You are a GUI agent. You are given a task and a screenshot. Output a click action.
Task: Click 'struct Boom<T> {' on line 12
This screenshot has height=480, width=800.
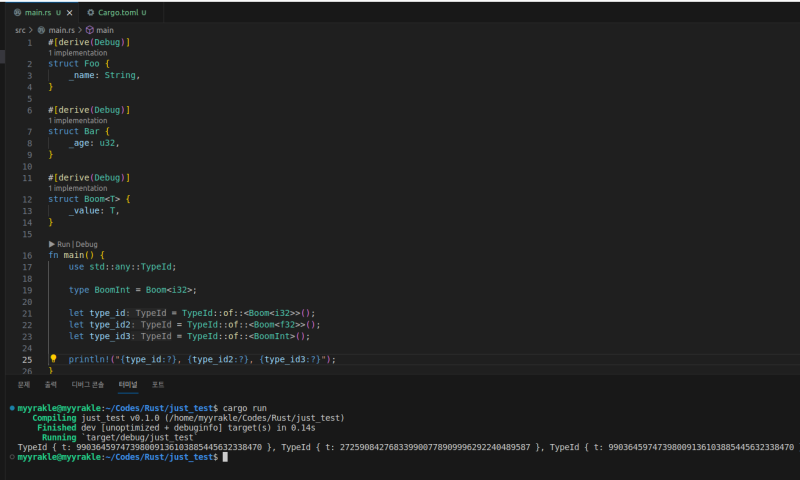tap(89, 199)
